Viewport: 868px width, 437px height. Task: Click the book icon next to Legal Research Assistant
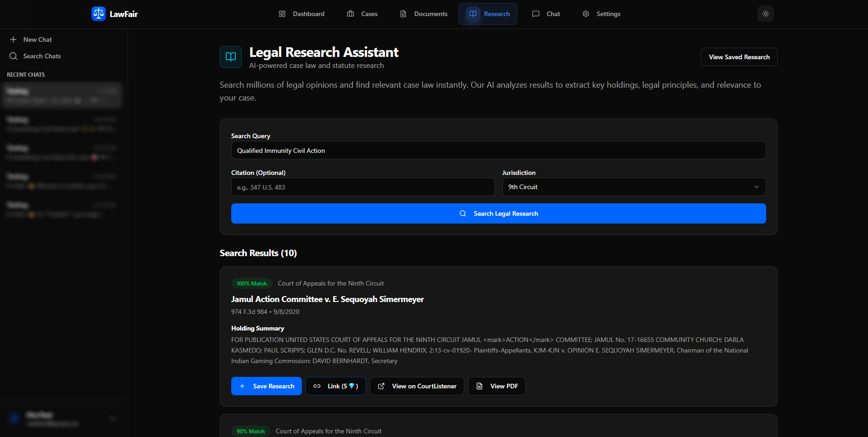231,57
